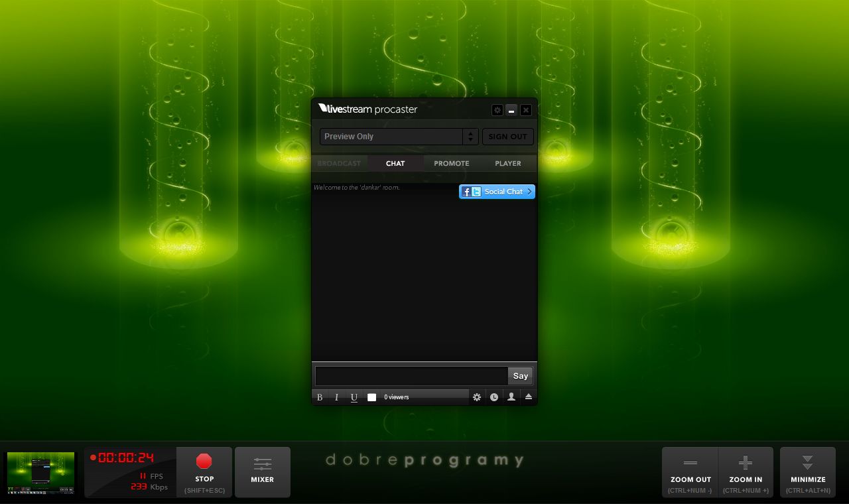The width and height of the screenshot is (849, 504).
Task: Toggle italic text formatting in chat
Action: 336,397
